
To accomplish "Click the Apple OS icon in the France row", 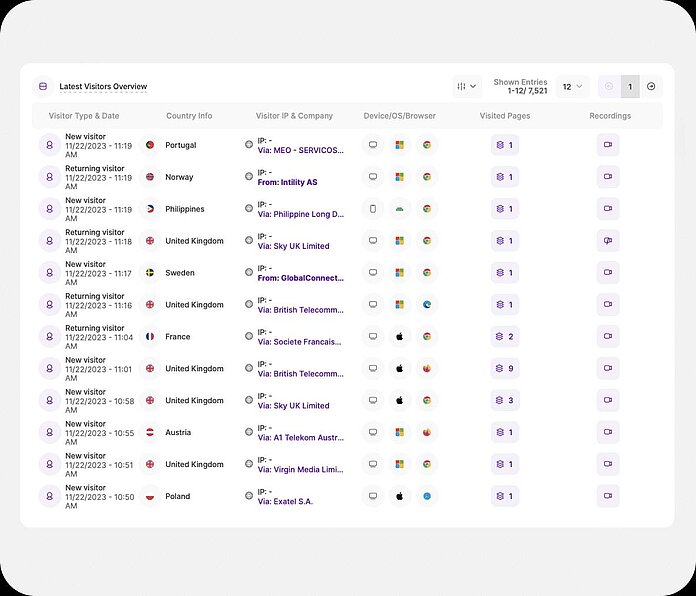I will pos(399,337).
